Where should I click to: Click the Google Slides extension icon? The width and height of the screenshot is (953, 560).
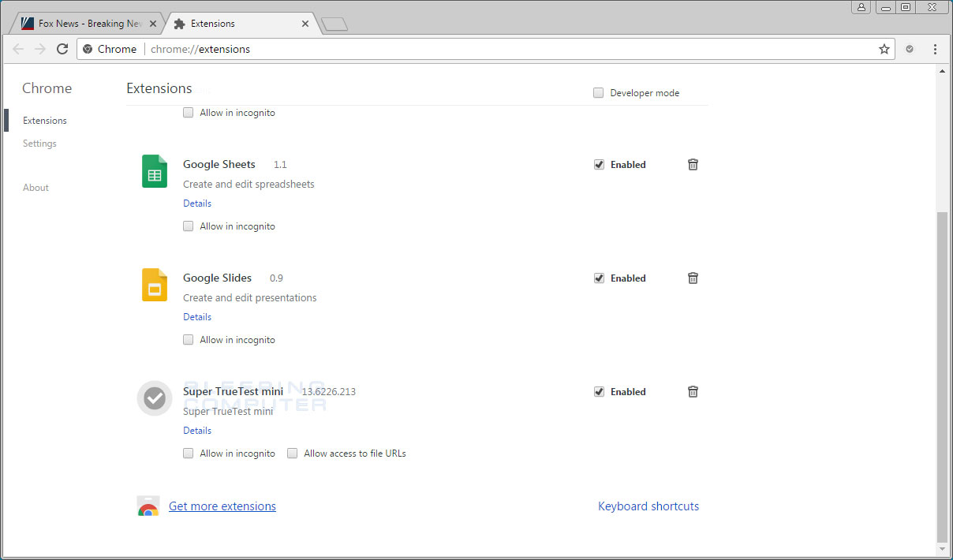click(154, 285)
